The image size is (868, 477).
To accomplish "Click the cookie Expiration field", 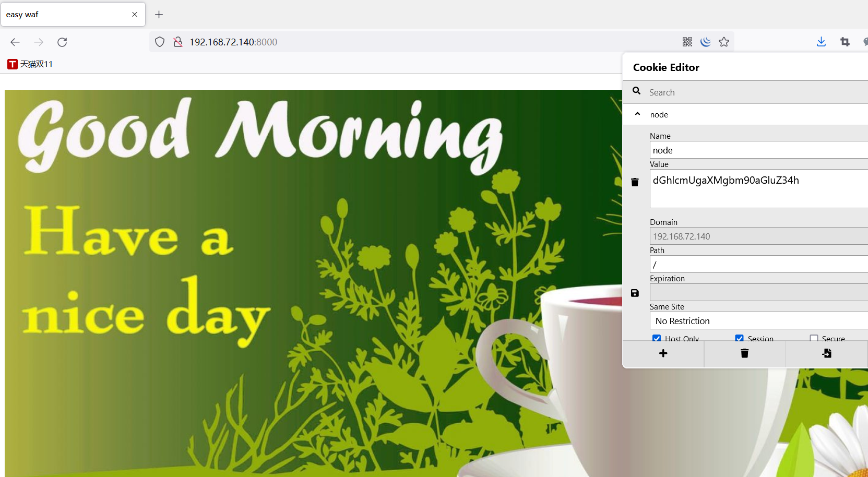I will pos(759,293).
